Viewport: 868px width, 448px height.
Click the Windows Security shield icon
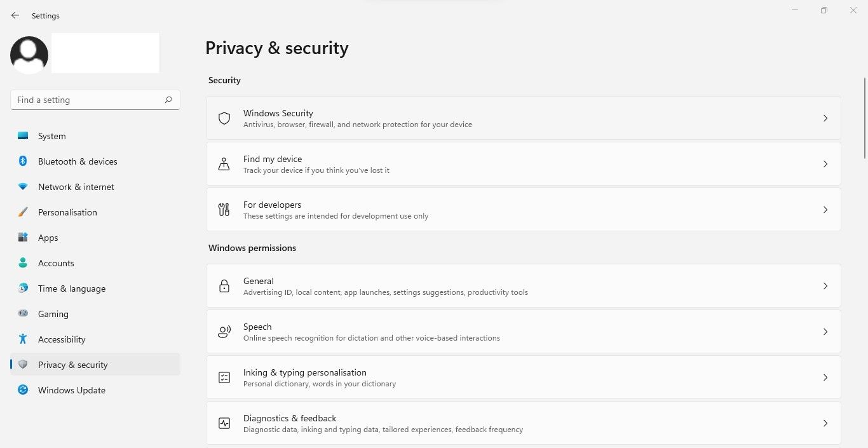(224, 118)
